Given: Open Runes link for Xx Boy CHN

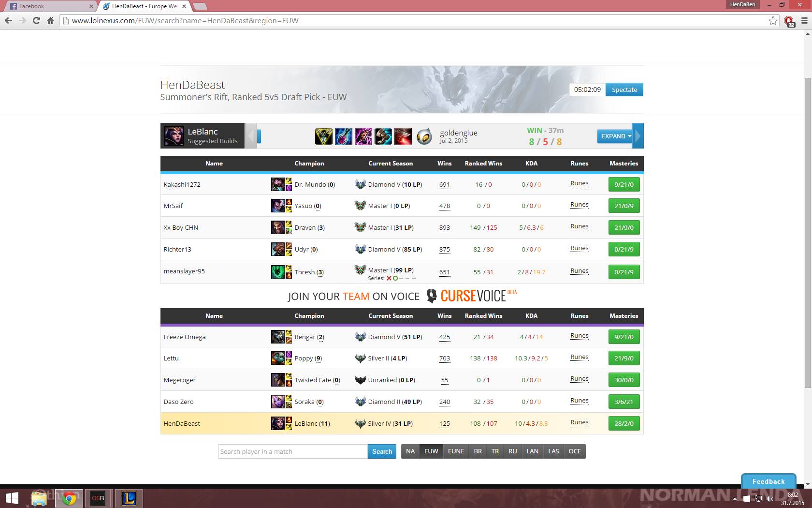Looking at the screenshot, I should [x=580, y=226].
